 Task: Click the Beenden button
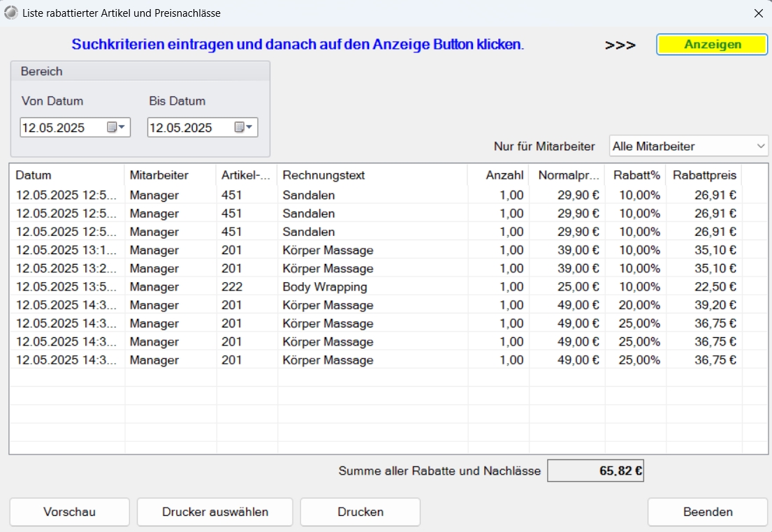pyautogui.click(x=707, y=512)
